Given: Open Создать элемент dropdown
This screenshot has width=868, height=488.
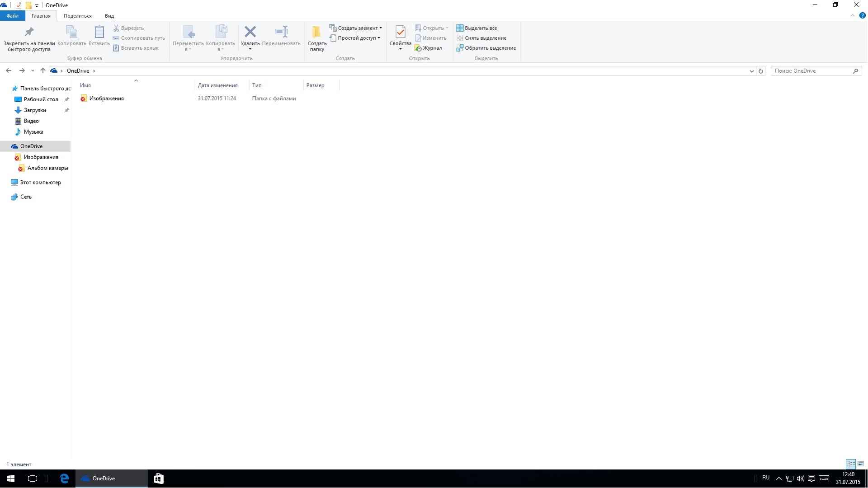Looking at the screenshot, I should coord(356,28).
